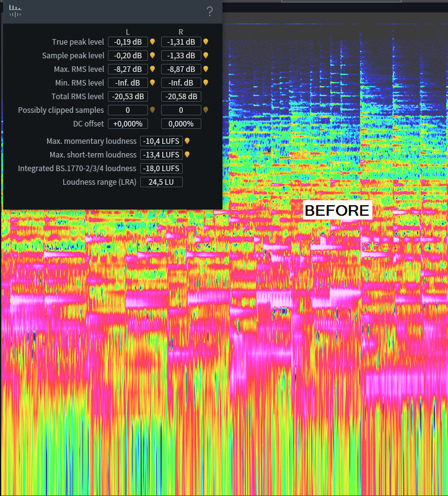The image size is (448, 496).
Task: Click marker icon next to left True peak level
Action: (x=152, y=42)
